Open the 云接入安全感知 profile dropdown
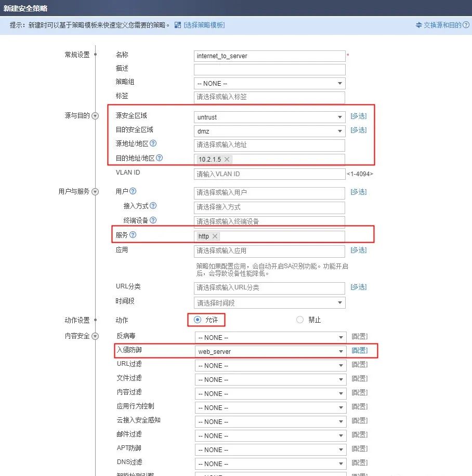This screenshot has height=476, width=472. (271, 421)
